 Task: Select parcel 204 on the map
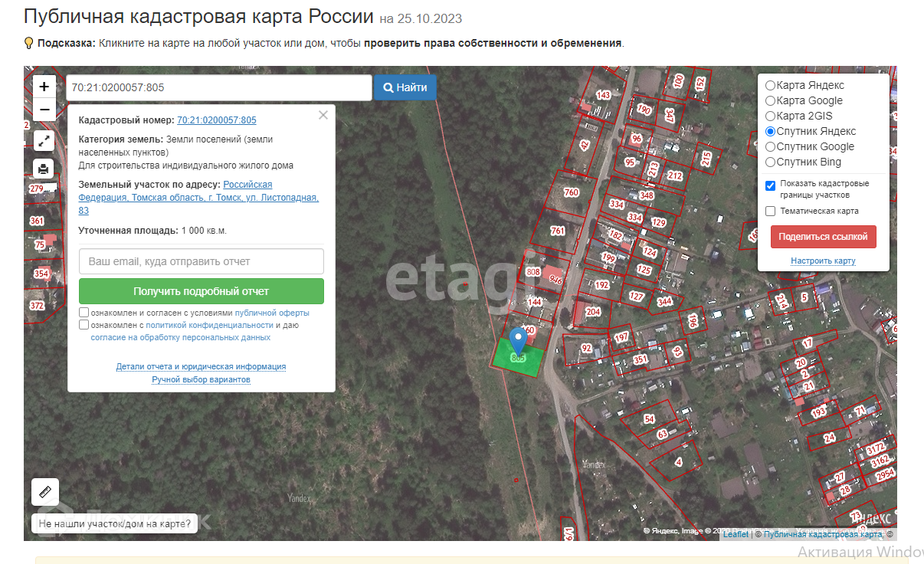[592, 312]
